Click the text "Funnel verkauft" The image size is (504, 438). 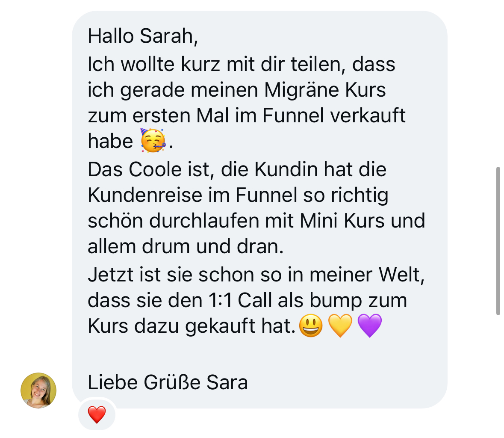click(334, 115)
